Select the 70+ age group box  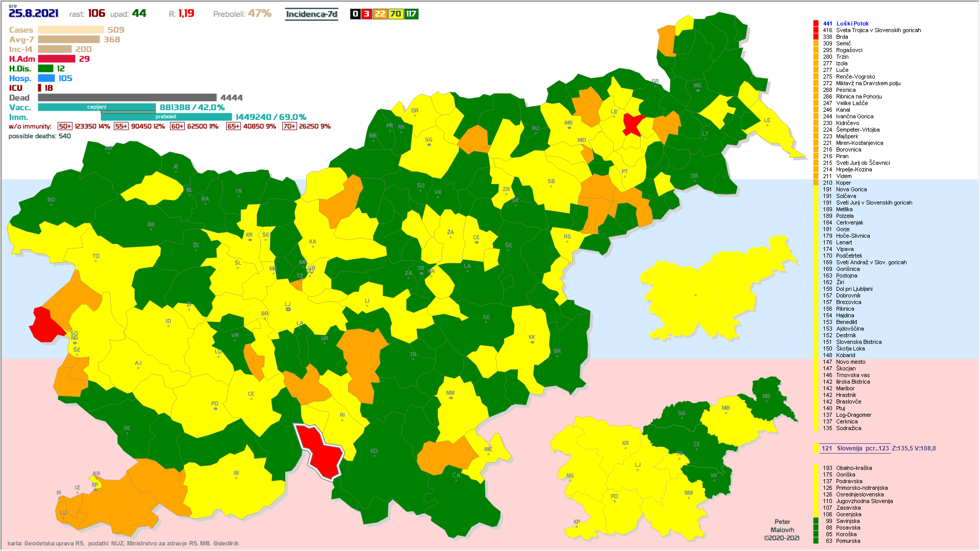[289, 127]
